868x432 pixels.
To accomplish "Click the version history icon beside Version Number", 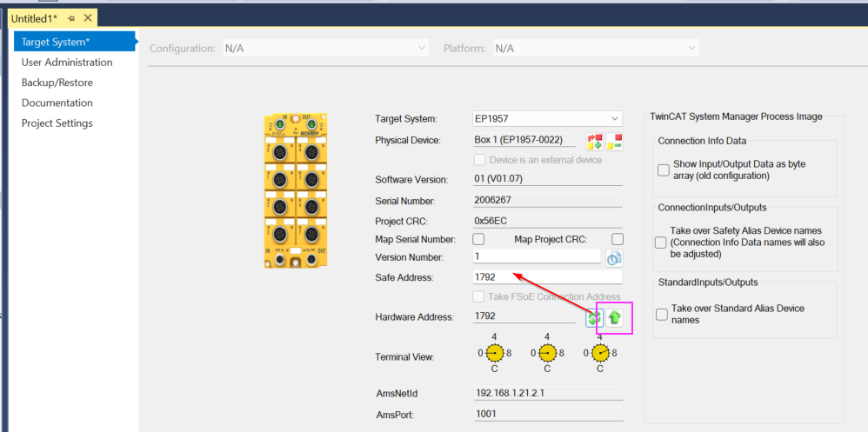I will click(614, 258).
